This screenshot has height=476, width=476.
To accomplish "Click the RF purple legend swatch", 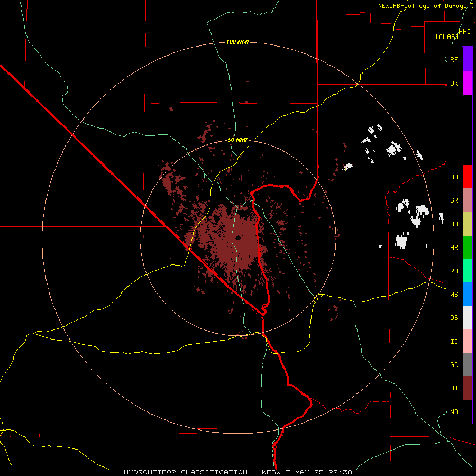I will 467,59.
